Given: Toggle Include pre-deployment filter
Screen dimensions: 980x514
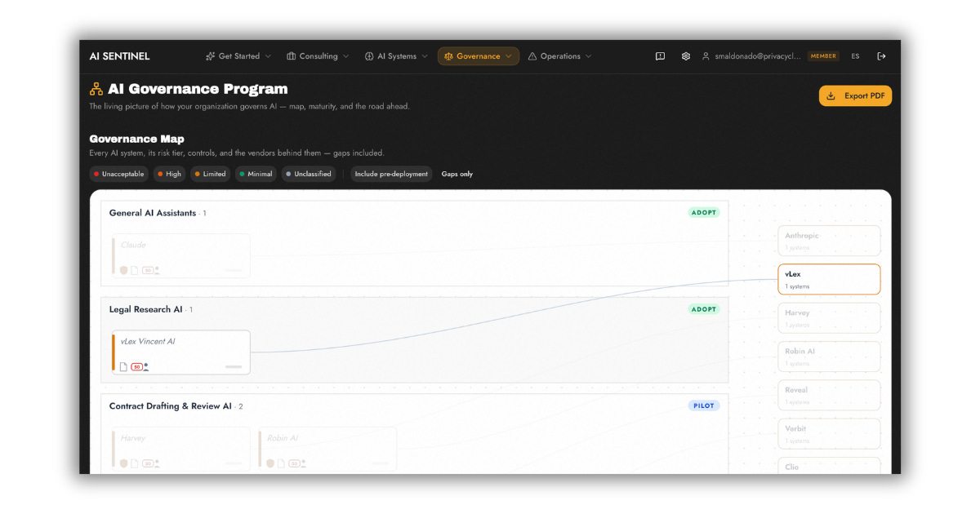Looking at the screenshot, I should (391, 174).
